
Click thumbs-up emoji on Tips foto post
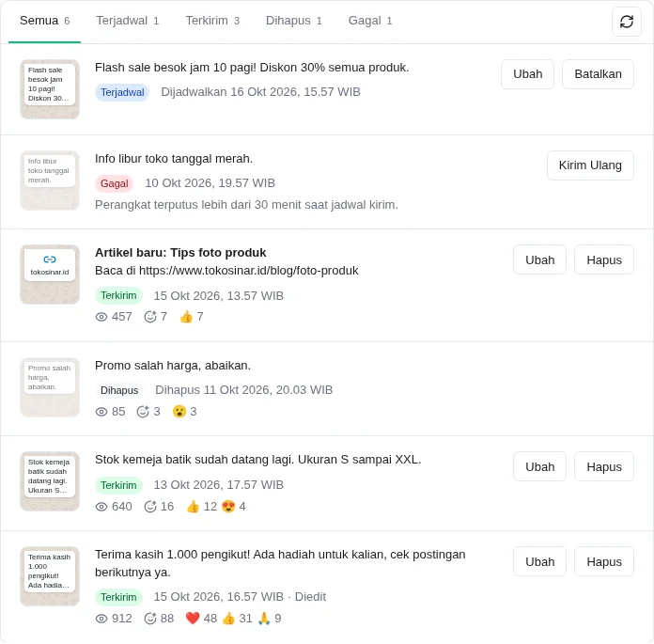(186, 317)
